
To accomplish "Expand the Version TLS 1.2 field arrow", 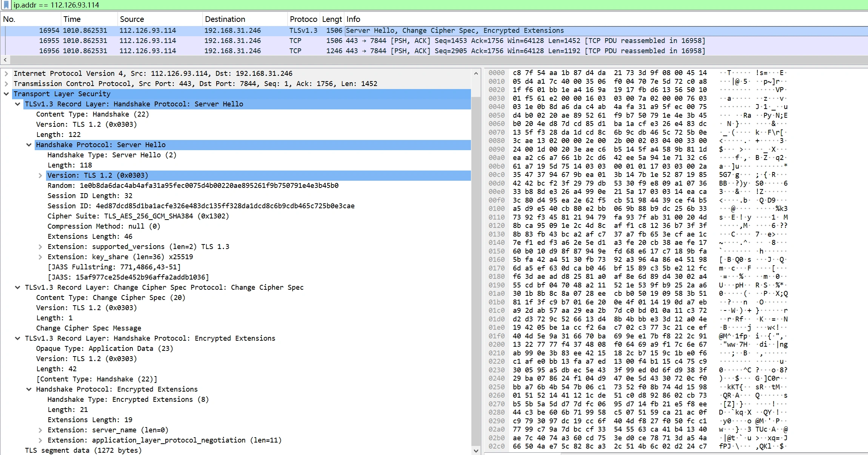I will tap(40, 175).
